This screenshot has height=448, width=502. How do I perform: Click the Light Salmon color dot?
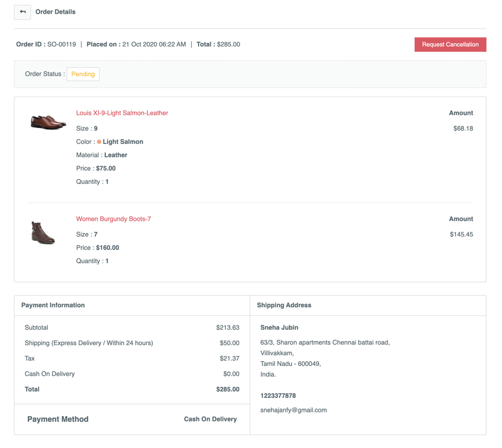coord(99,142)
